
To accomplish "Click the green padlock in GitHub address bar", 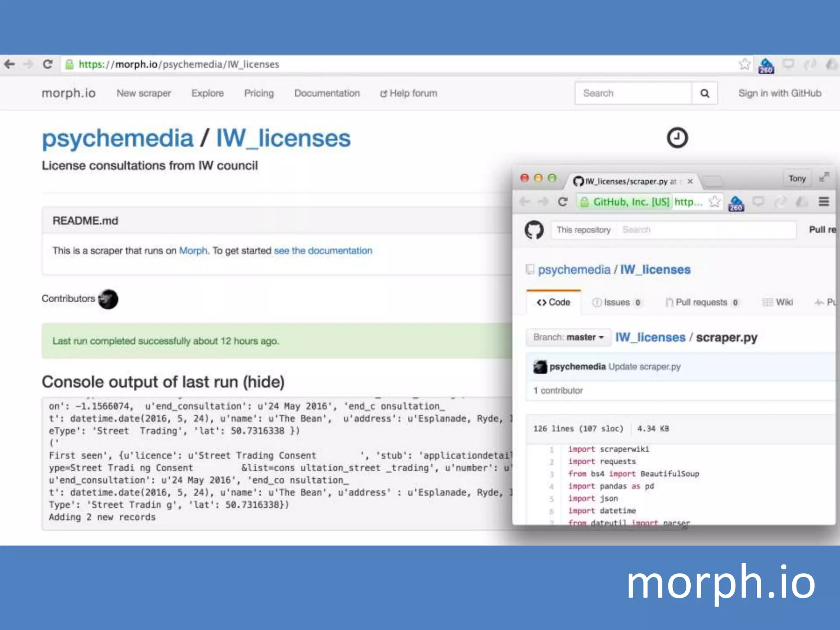I will [x=584, y=202].
